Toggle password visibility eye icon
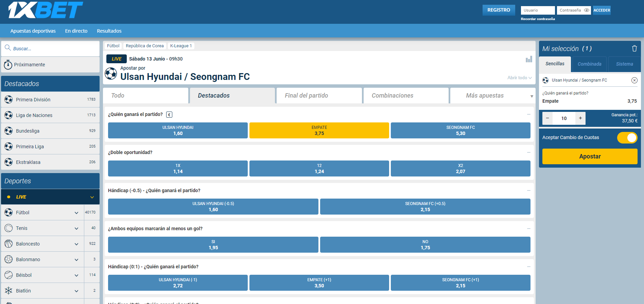The height and width of the screenshot is (304, 644). 587,10
